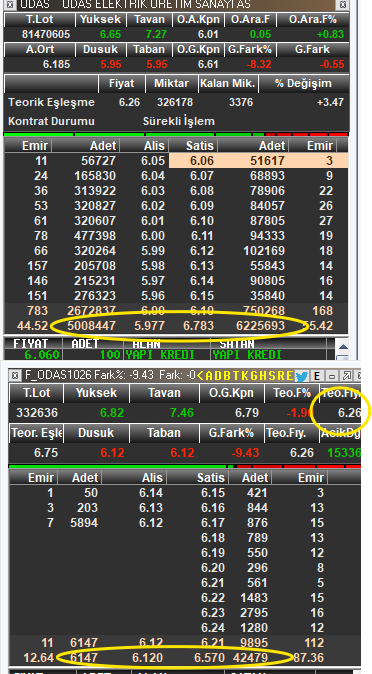Image resolution: width=372 pixels, height=674 pixels.
Task: Click the O.Ara.F% column header
Action: (x=313, y=20)
